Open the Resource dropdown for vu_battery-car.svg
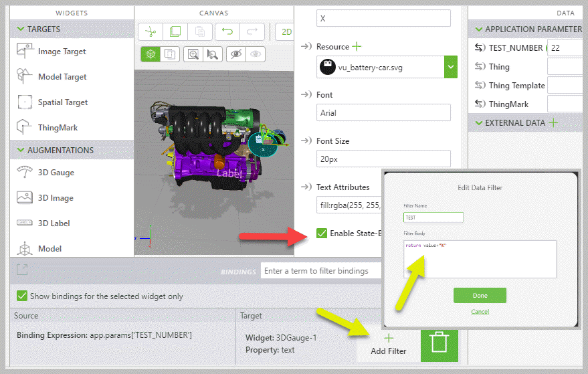The height and width of the screenshot is (374, 588). click(450, 67)
